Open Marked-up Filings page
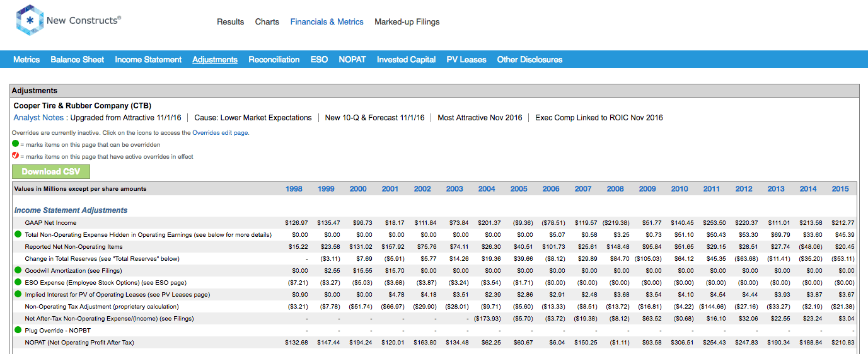This screenshot has height=354, width=868. 407,21
